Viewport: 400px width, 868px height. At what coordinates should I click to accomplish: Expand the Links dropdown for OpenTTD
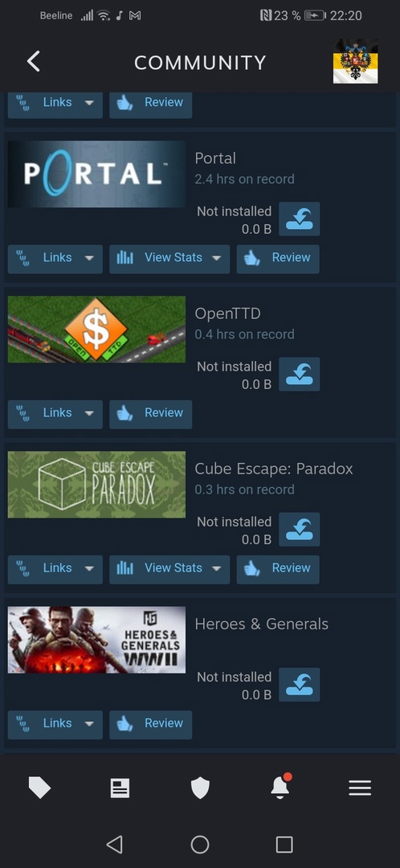coord(55,415)
